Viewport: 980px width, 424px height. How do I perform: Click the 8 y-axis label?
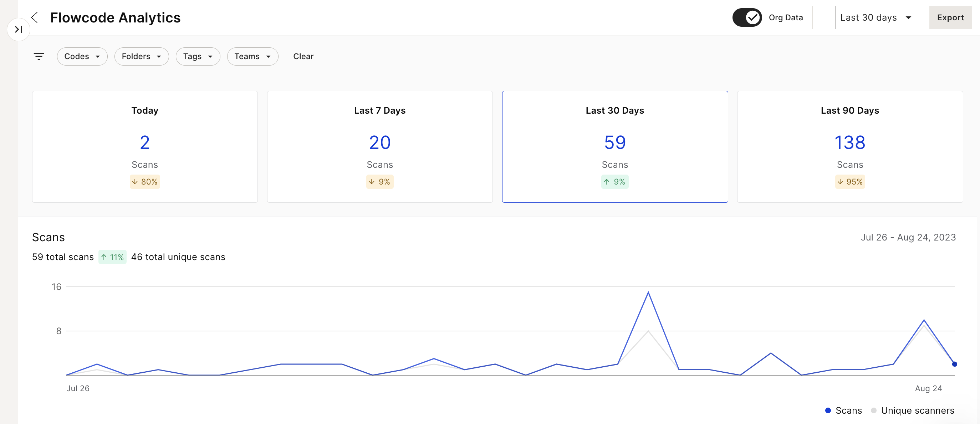click(58, 331)
